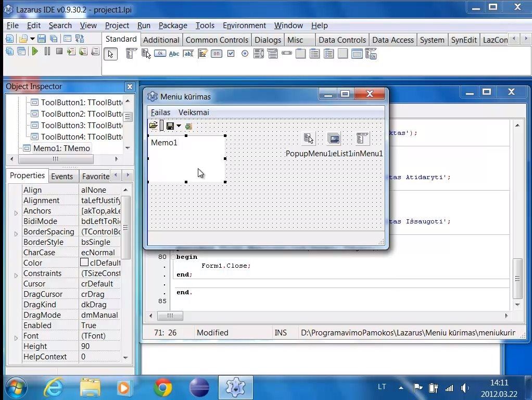Open the save button dropdown on the form toolbar
The image size is (532, 400).
tap(179, 126)
